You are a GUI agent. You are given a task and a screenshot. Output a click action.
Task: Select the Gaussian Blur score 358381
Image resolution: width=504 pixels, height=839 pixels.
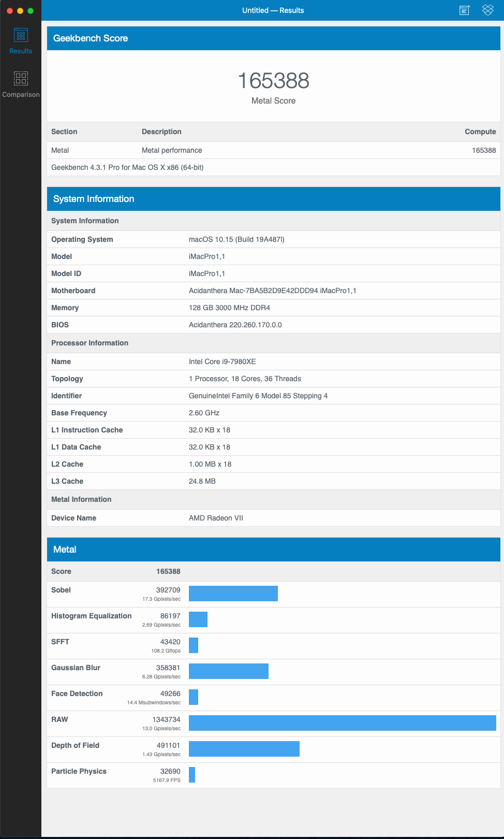[168, 668]
